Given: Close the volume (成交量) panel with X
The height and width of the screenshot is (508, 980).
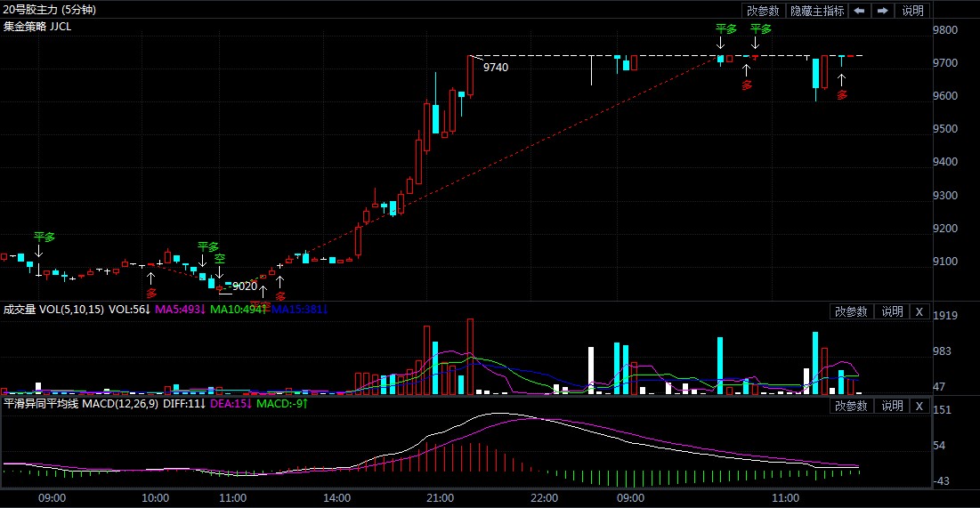Looking at the screenshot, I should pyautogui.click(x=919, y=311).
